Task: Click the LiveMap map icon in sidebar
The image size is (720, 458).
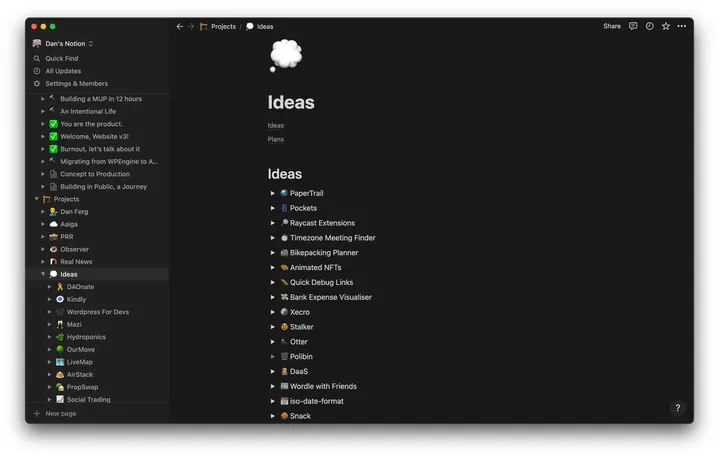Action: [60, 362]
